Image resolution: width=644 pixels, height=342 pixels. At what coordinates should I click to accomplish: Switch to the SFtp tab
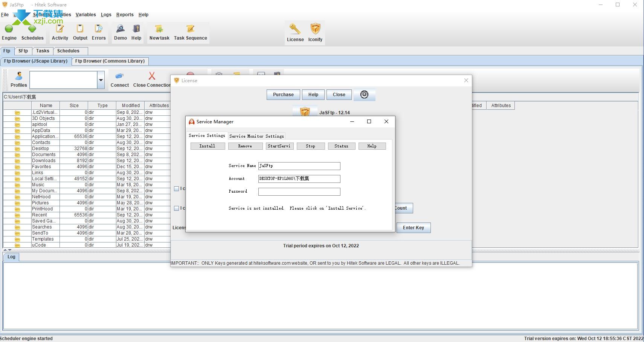(23, 51)
